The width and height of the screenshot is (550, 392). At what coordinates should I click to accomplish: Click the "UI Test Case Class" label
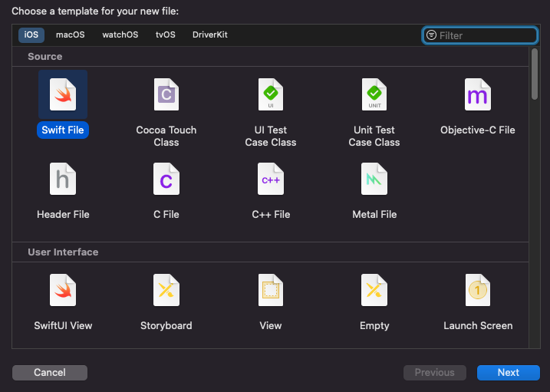point(271,136)
